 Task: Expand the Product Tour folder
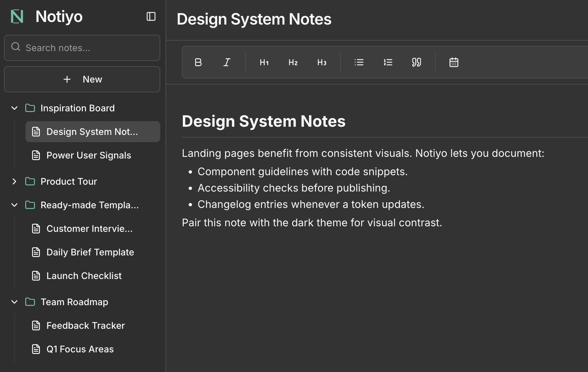click(14, 181)
